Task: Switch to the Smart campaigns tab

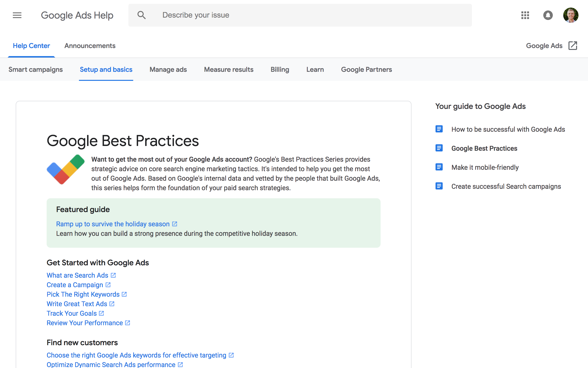Action: (x=35, y=69)
